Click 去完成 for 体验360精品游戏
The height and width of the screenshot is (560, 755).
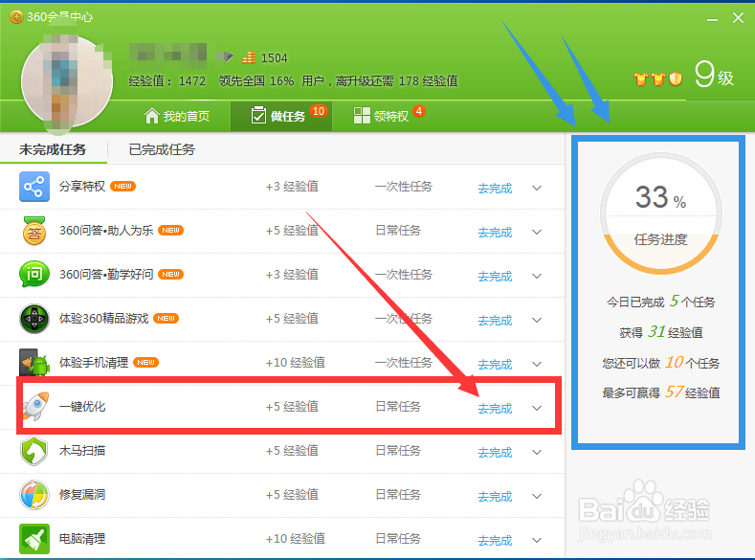pyautogui.click(x=495, y=321)
